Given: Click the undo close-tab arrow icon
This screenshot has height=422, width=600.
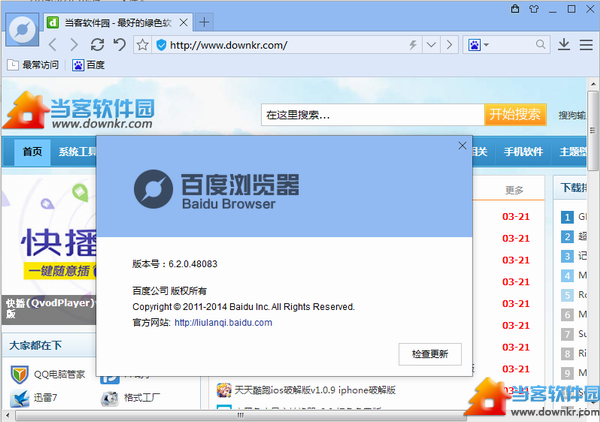Looking at the screenshot, I should (119, 45).
